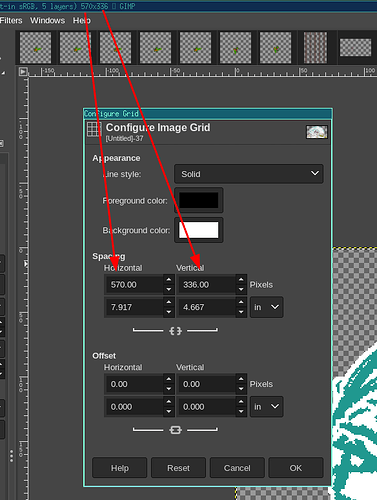The height and width of the screenshot is (500, 377).
Task: Open the Windows menu
Action: [47, 21]
